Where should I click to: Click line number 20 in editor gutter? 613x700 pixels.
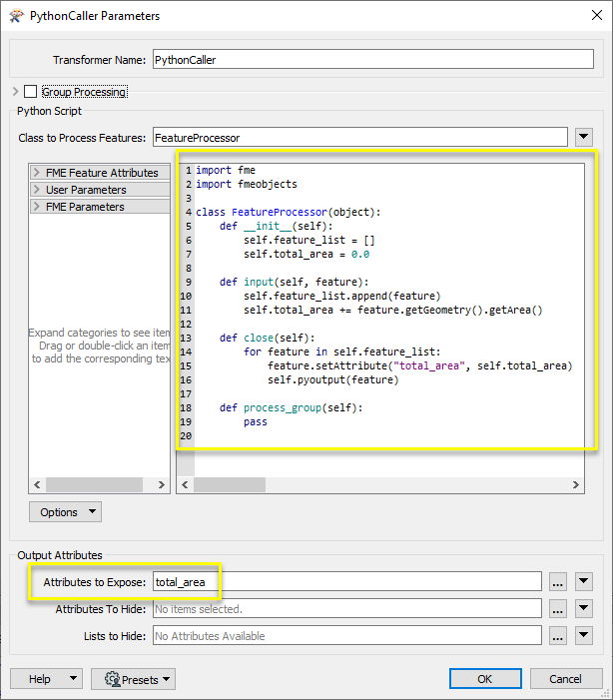pyautogui.click(x=186, y=435)
